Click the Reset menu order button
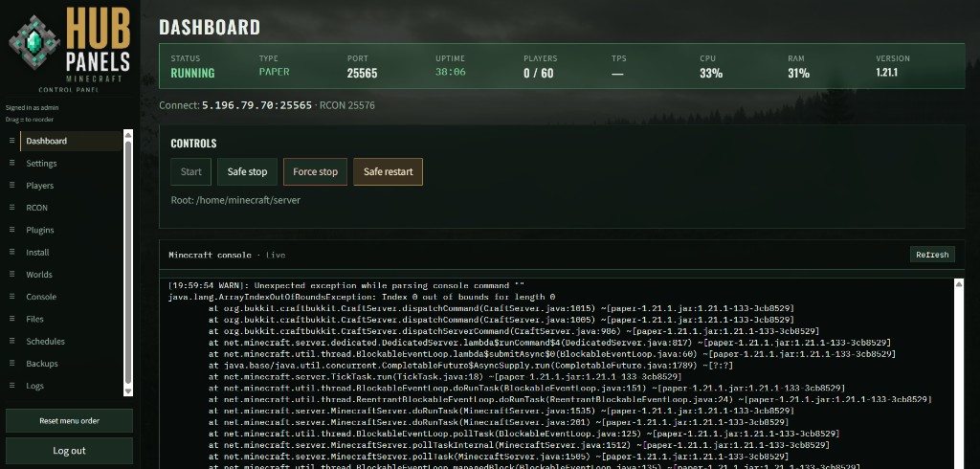This screenshot has height=469, width=980. pos(69,421)
